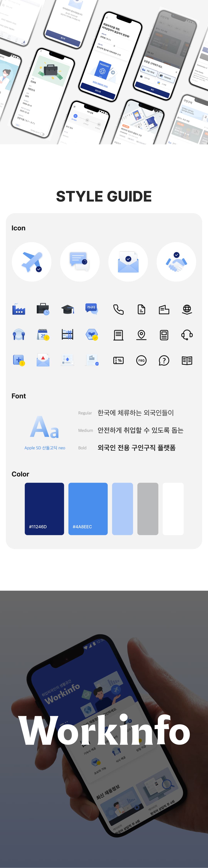Select the plate with fork and spoon icon

click(18, 335)
